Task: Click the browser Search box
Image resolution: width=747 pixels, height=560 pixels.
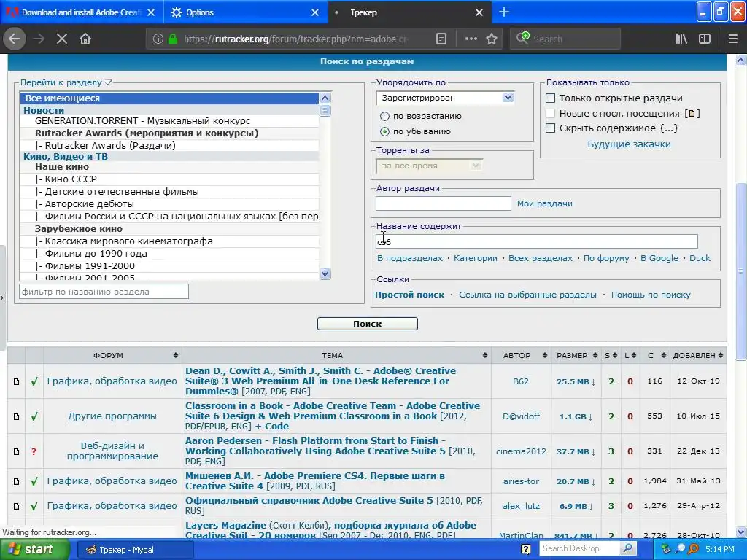Action: pos(565,39)
